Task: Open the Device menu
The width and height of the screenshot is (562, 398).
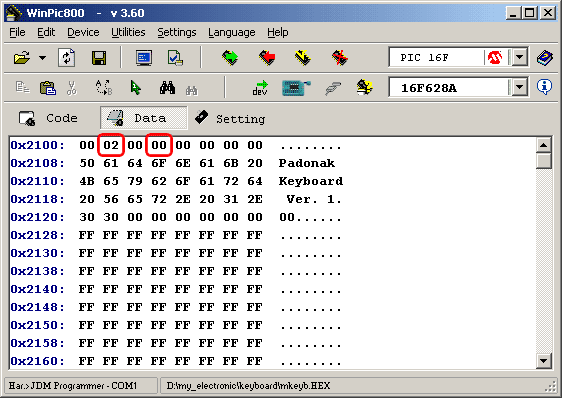Action: (x=83, y=32)
